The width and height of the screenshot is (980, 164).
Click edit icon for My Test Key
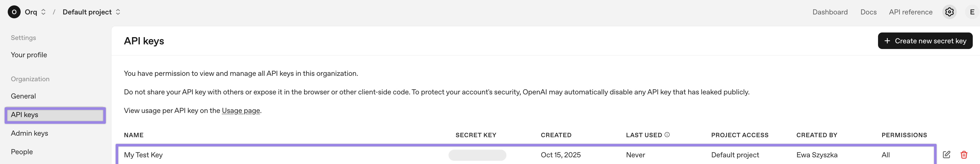(946, 154)
